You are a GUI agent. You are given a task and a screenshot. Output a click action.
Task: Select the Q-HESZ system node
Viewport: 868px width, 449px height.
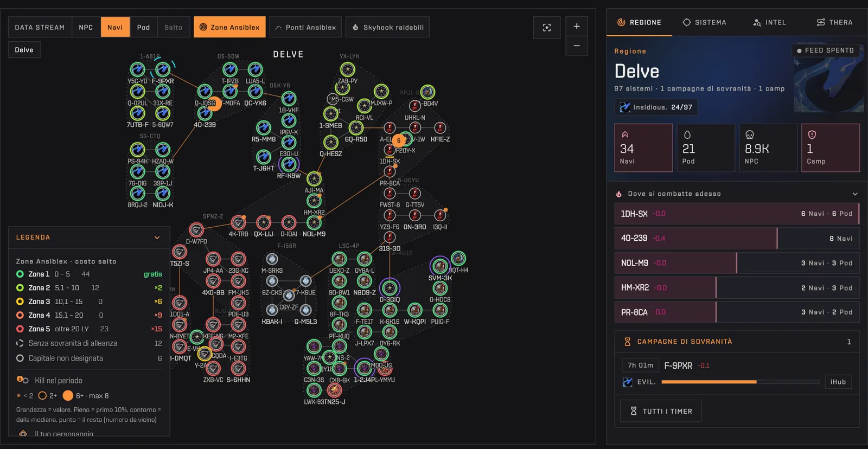(x=331, y=142)
